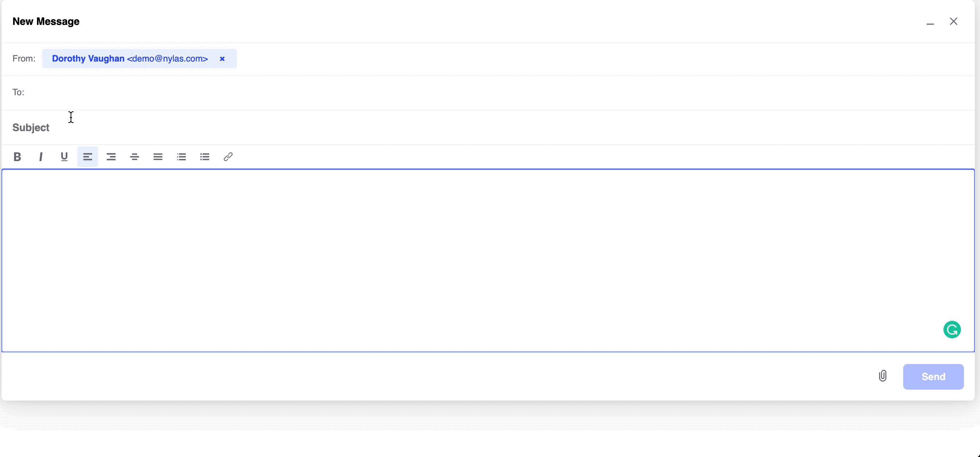This screenshot has width=980, height=457.
Task: Toggle italic text formatting
Action: point(41,156)
